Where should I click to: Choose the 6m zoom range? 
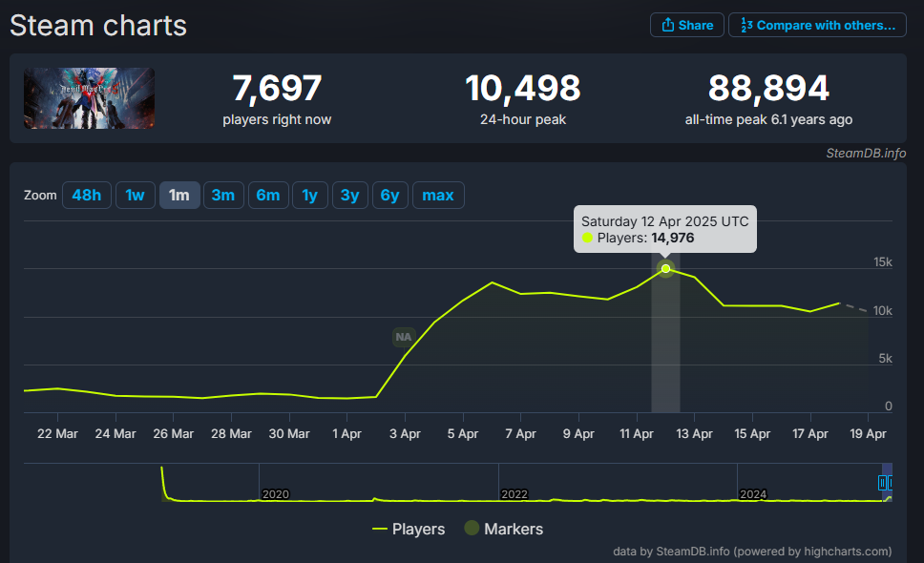268,195
